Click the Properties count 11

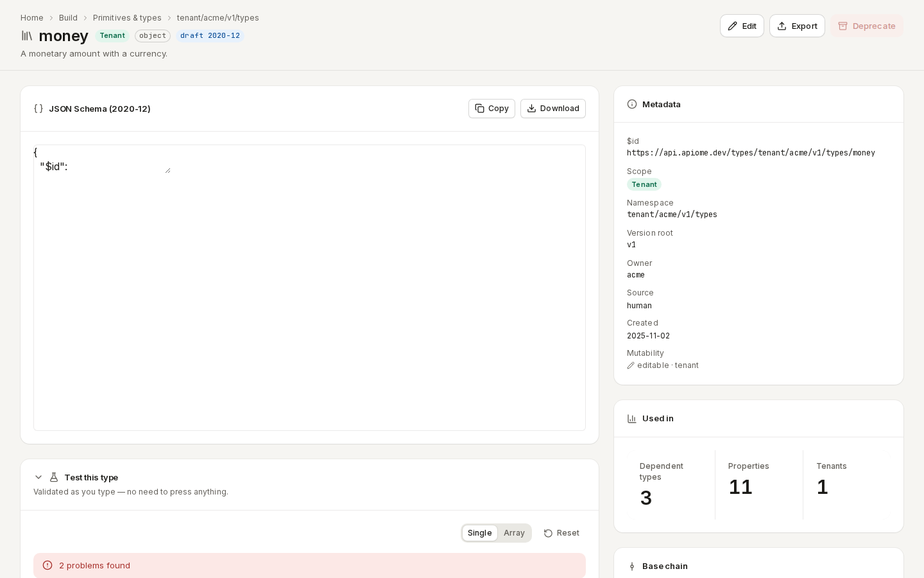coord(740,487)
